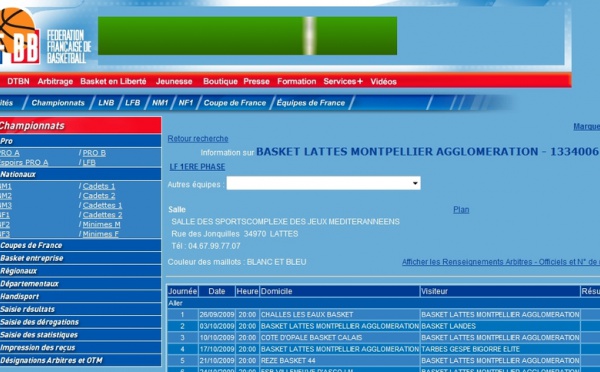Switch to the LNB tab
The image size is (600, 372).
[x=106, y=103]
